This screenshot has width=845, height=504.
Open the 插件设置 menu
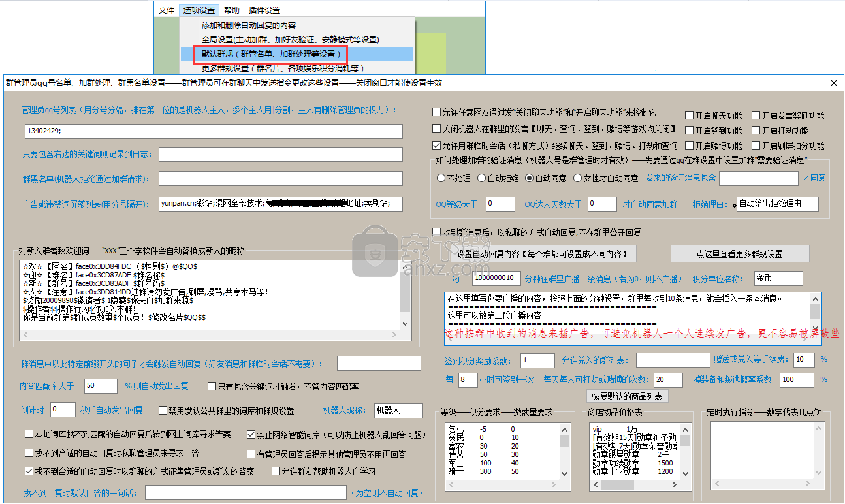point(264,10)
